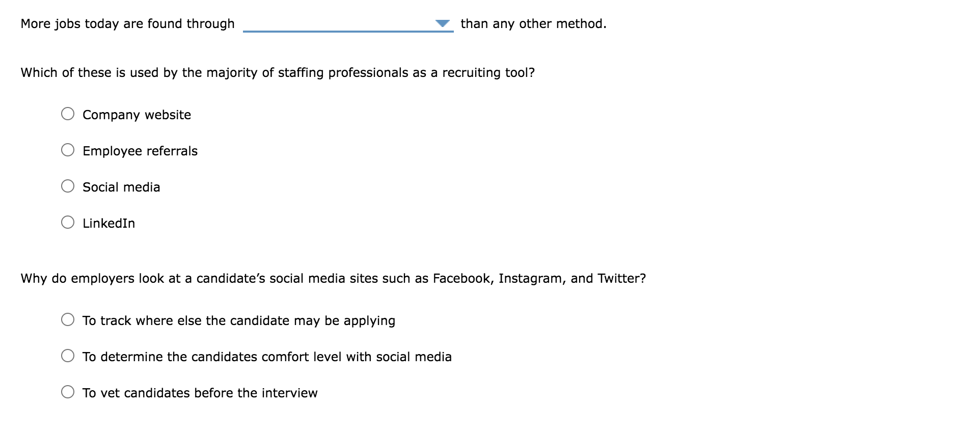
Task: Choose 'To determine the candidates comfort level with social media'
Action: [x=68, y=355]
